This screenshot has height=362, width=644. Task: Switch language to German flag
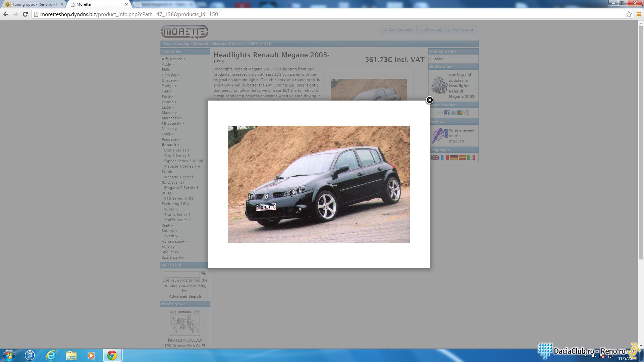click(453, 157)
